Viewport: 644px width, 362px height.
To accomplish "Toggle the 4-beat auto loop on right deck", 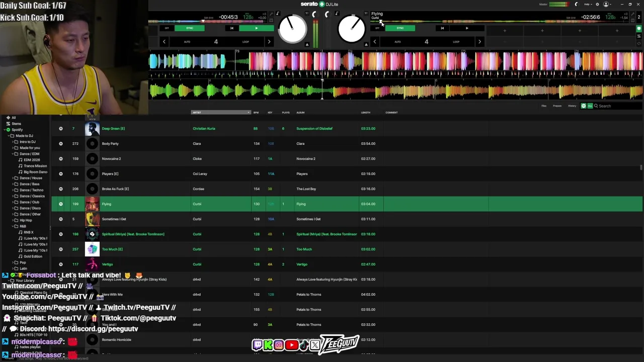I will (x=426, y=42).
